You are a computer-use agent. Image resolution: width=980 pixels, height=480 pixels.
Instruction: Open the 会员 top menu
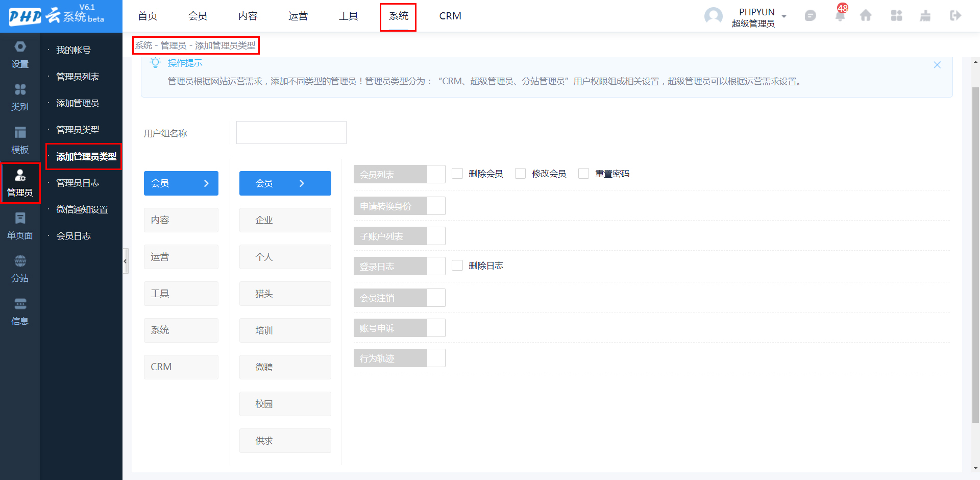pyautogui.click(x=198, y=16)
